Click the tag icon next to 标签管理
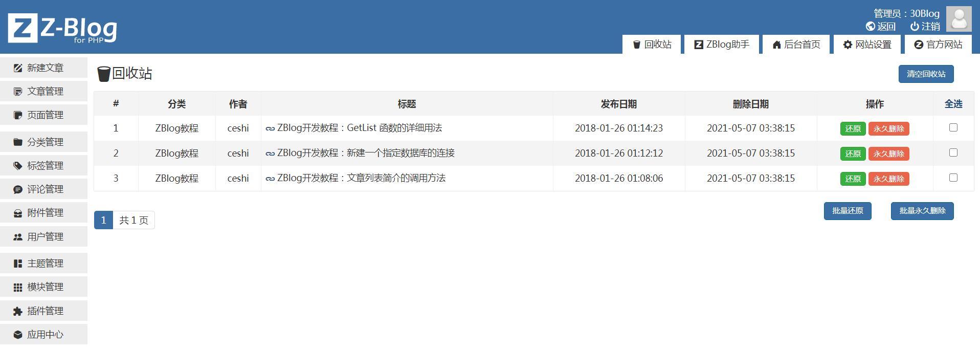980x350 pixels. [x=18, y=166]
